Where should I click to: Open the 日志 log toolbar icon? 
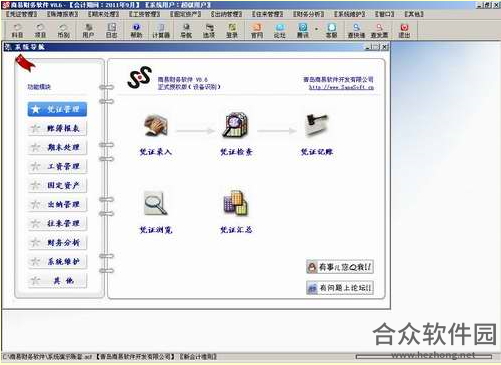click(x=112, y=31)
